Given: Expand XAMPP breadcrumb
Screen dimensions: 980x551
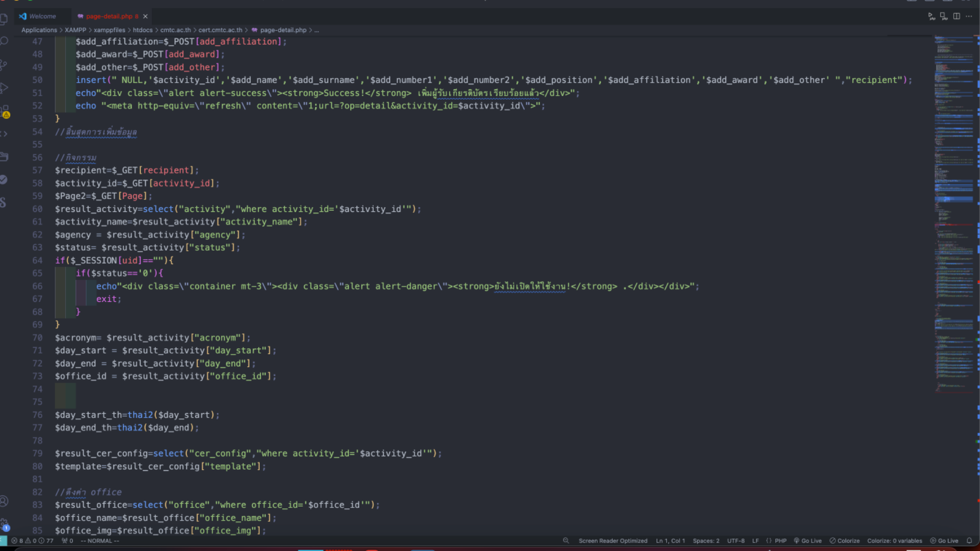Looking at the screenshot, I should coord(76,30).
